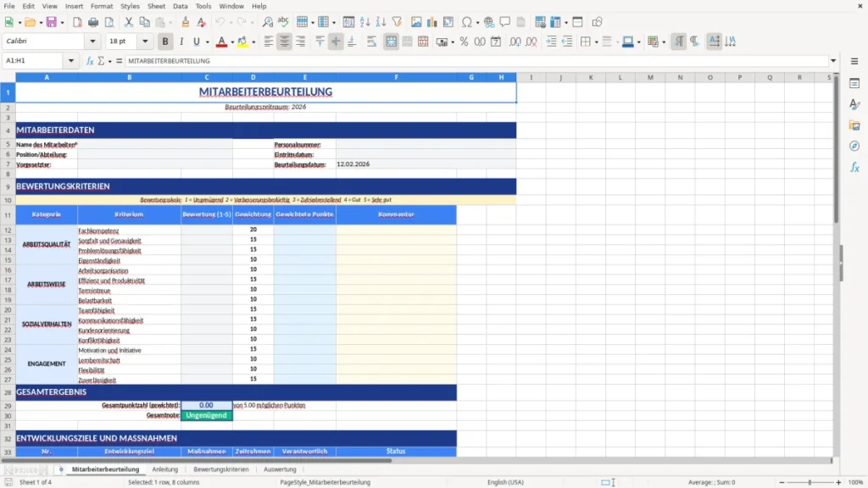The image size is (868, 488).
Task: Insert a hyperlink via globe icon
Action: [x=489, y=22]
